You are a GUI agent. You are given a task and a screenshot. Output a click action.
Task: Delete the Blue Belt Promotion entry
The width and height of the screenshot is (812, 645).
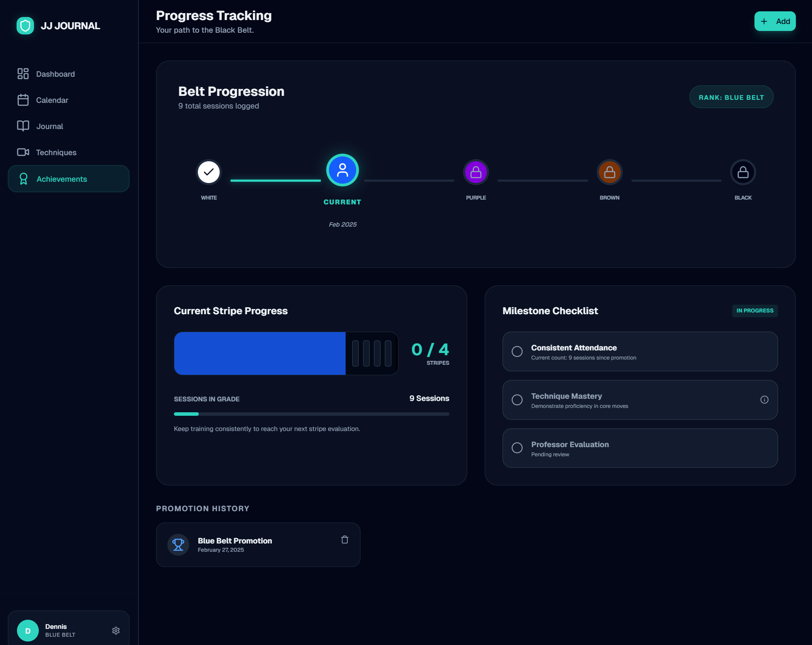pos(344,540)
